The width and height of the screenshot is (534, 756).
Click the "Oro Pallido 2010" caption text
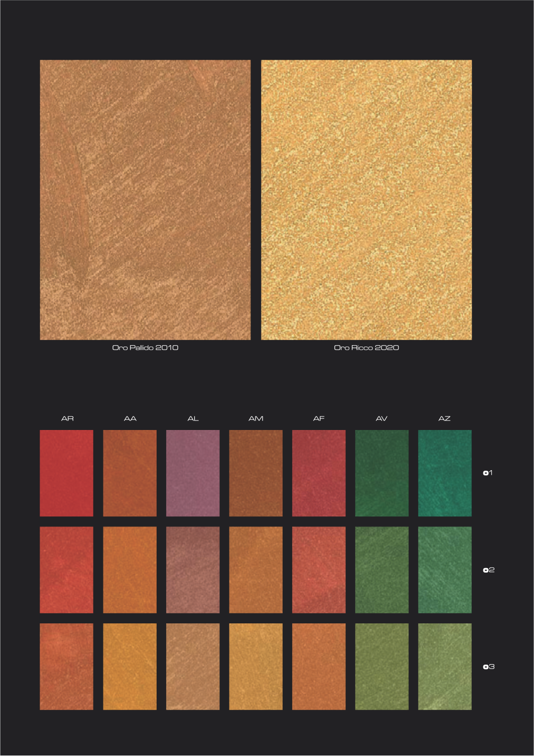pos(145,348)
